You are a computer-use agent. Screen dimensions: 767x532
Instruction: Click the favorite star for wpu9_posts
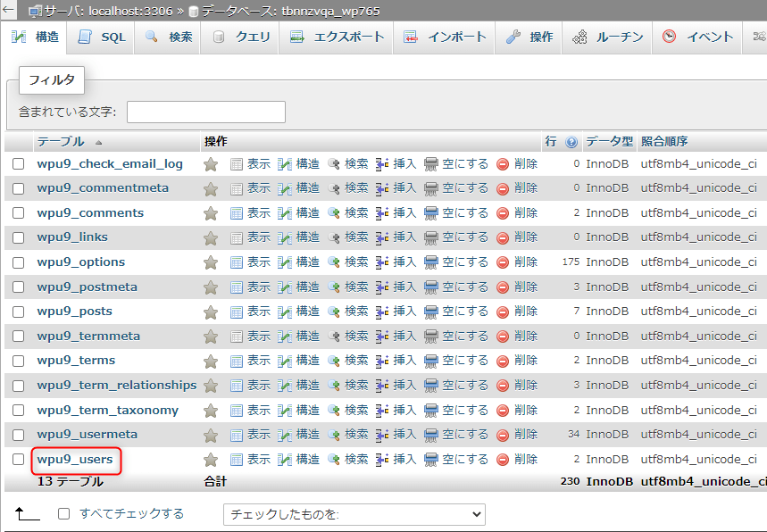[211, 312]
